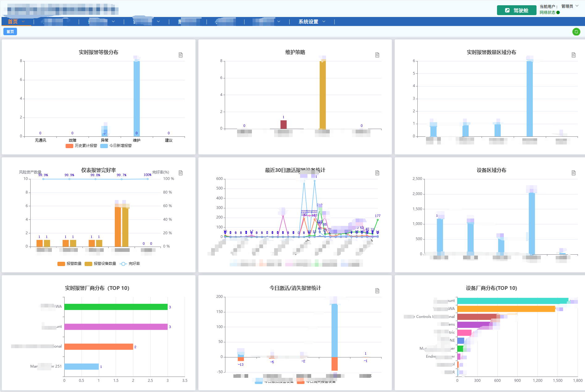Open the 驾驶舱 cockpit view
This screenshot has height=392, width=585.
(x=516, y=10)
